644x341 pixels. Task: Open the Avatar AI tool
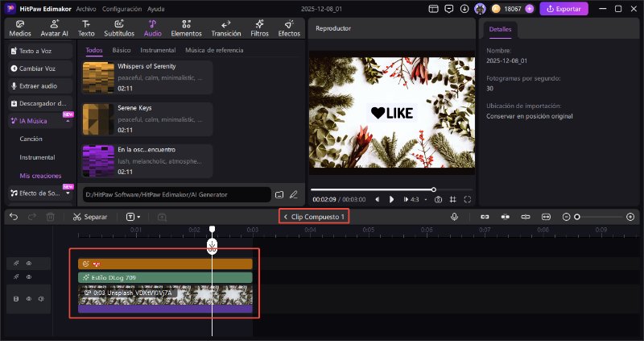point(54,28)
